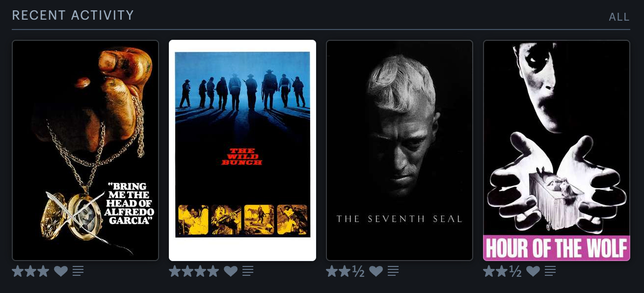Click the half-star symbol in Hour of the Wolf rating

pos(515,271)
